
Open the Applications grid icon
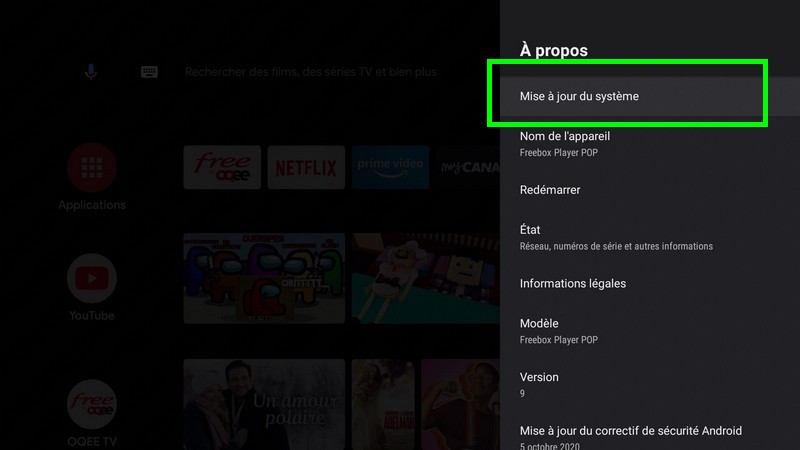(x=92, y=168)
